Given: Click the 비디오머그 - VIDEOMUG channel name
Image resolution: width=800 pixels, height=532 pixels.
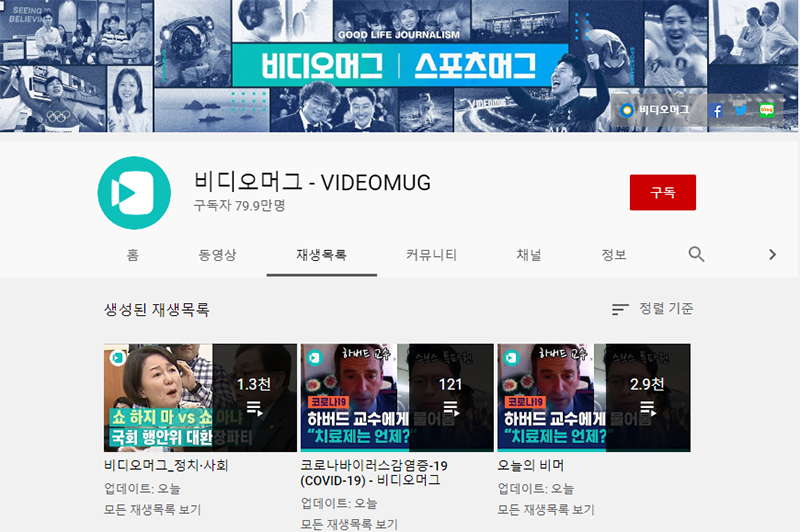Looking at the screenshot, I should [x=312, y=182].
